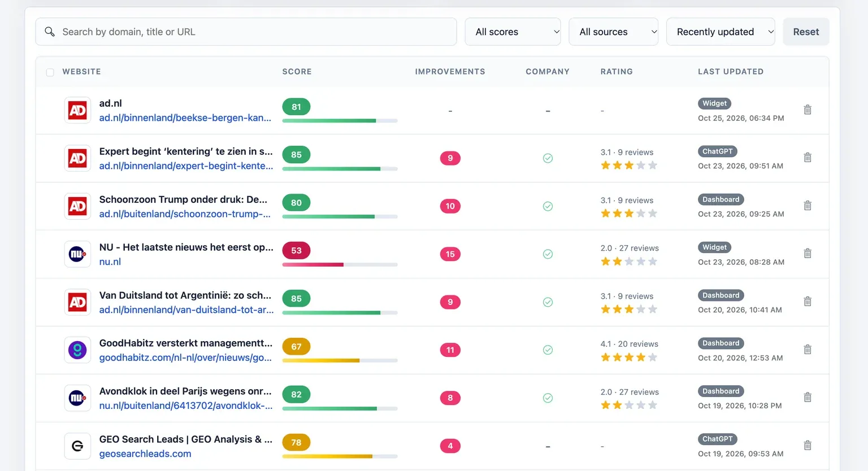This screenshot has width=868, height=471.
Task: Delete the NU - Het laatste nieuws row
Action: pyautogui.click(x=808, y=254)
